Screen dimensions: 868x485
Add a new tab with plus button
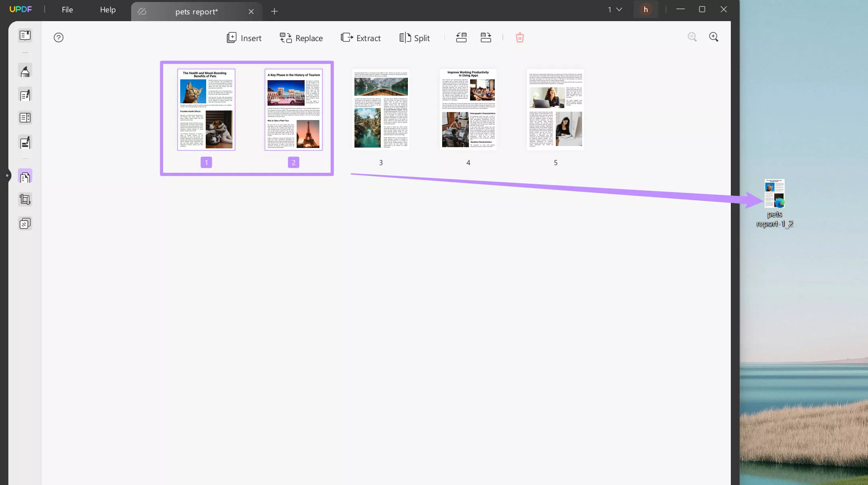pos(274,12)
